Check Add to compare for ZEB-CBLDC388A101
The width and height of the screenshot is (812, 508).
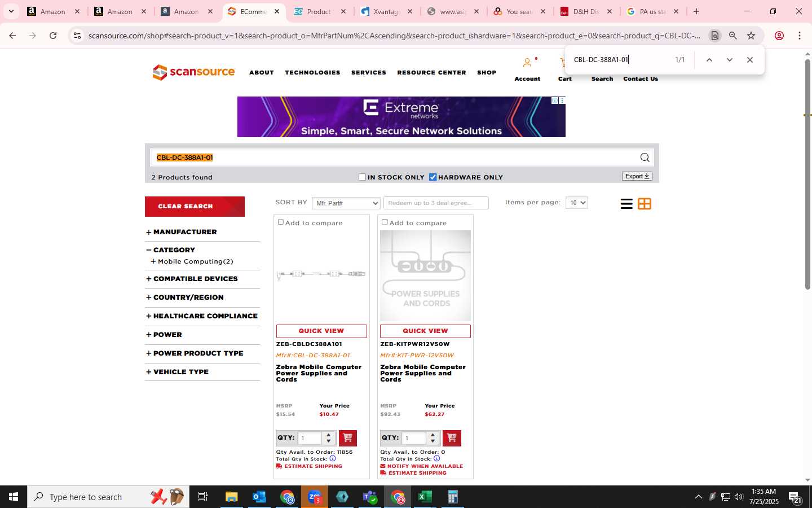[x=281, y=222]
